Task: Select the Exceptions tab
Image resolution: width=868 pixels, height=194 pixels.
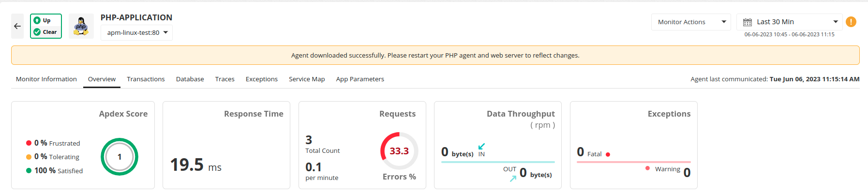Action: [x=261, y=79]
